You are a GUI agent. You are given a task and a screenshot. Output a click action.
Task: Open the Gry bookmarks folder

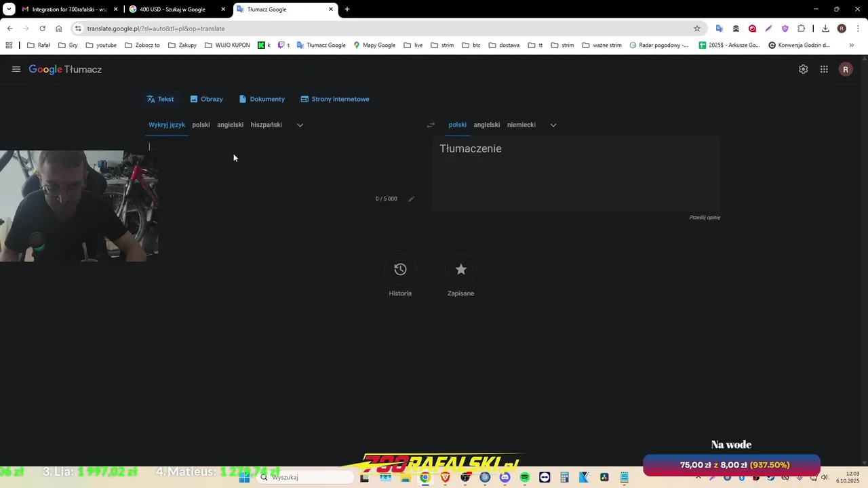68,45
